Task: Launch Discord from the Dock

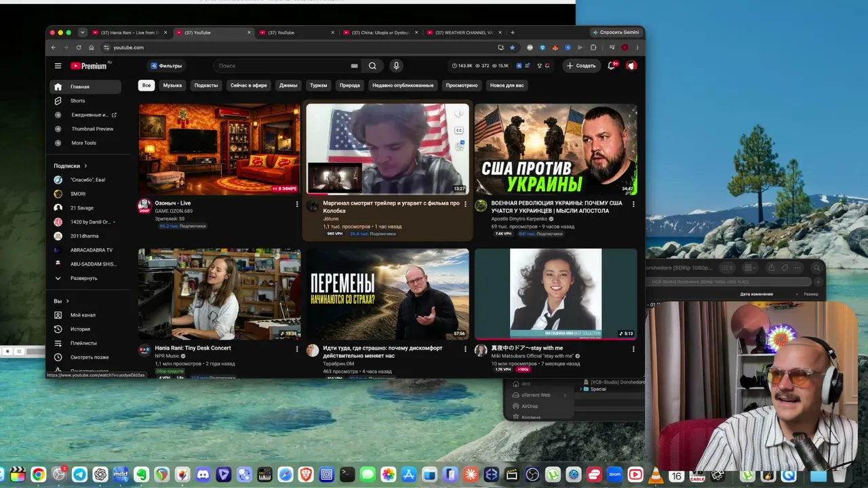Action: coord(202,475)
